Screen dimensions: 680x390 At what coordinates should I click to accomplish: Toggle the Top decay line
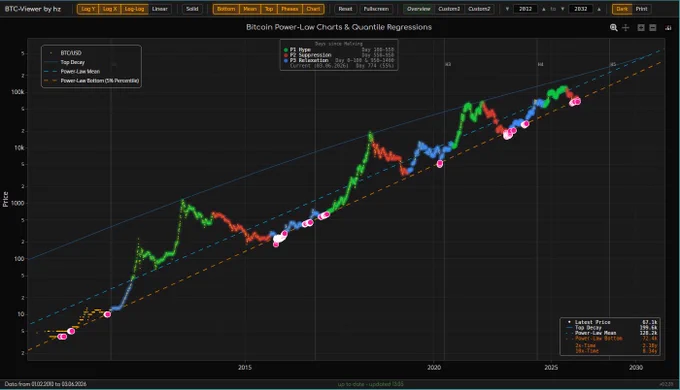coord(269,9)
